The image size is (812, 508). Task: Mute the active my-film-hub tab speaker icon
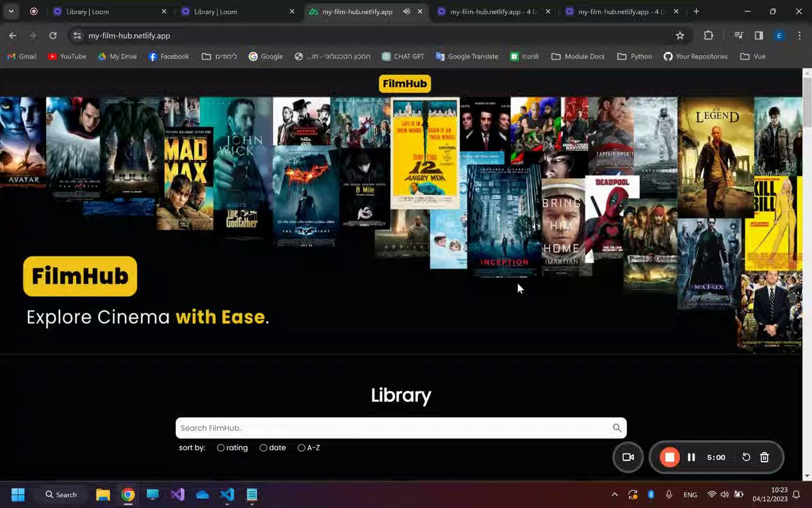click(405, 11)
